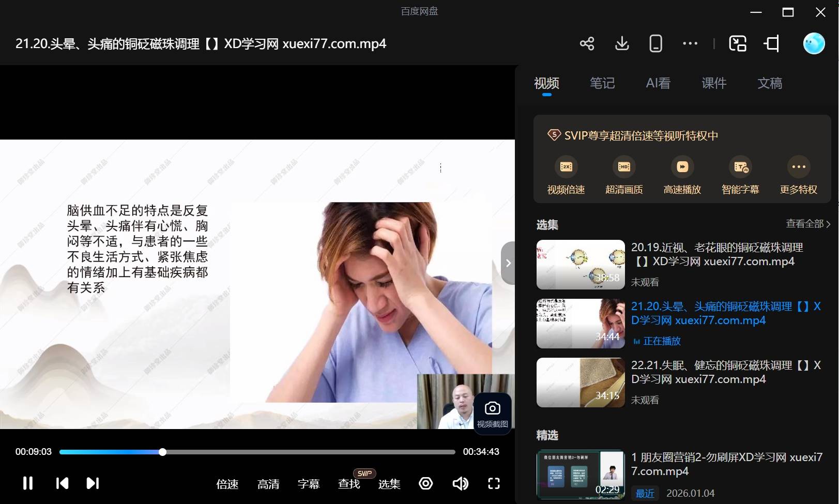839x504 pixels.
Task: Open the 22.21 失眠、健忘 video thumbnail
Action: point(581,383)
